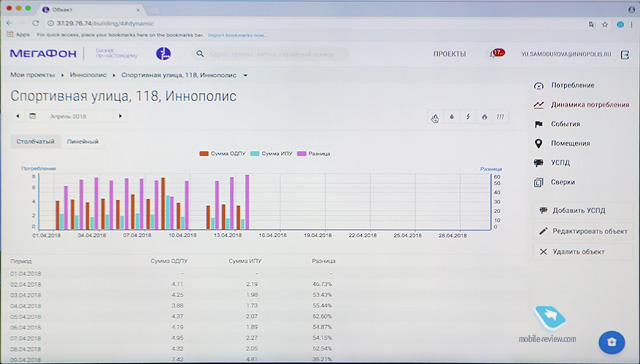Open the ПРОЕКТЫ menu
The width and height of the screenshot is (640, 364).
[449, 54]
